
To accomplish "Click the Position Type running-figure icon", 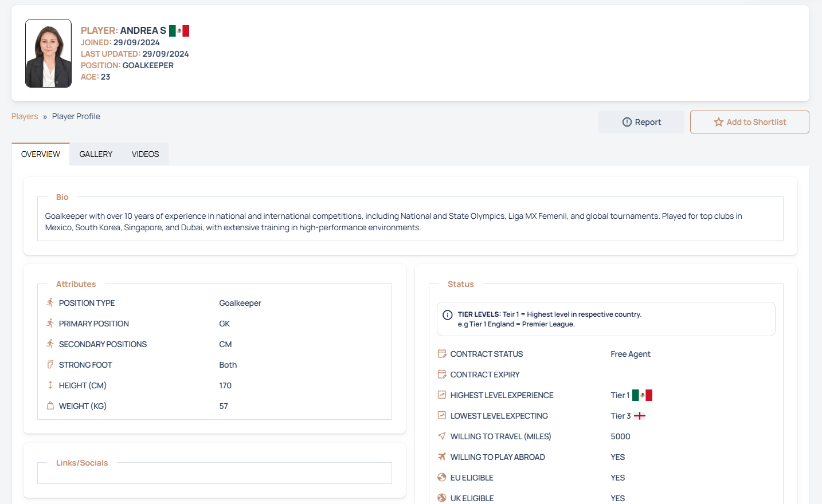I will coord(50,302).
